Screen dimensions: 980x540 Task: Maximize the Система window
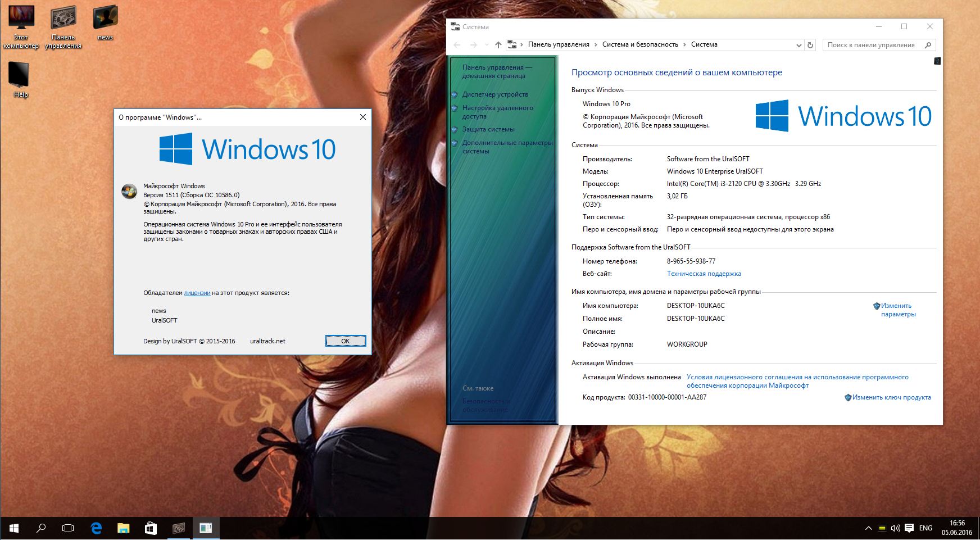click(904, 26)
